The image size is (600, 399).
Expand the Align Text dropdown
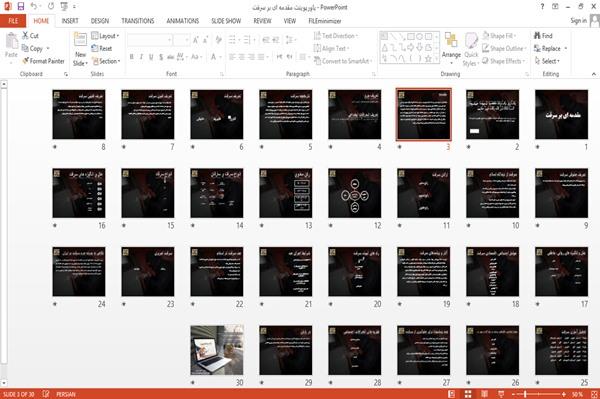[x=331, y=49]
